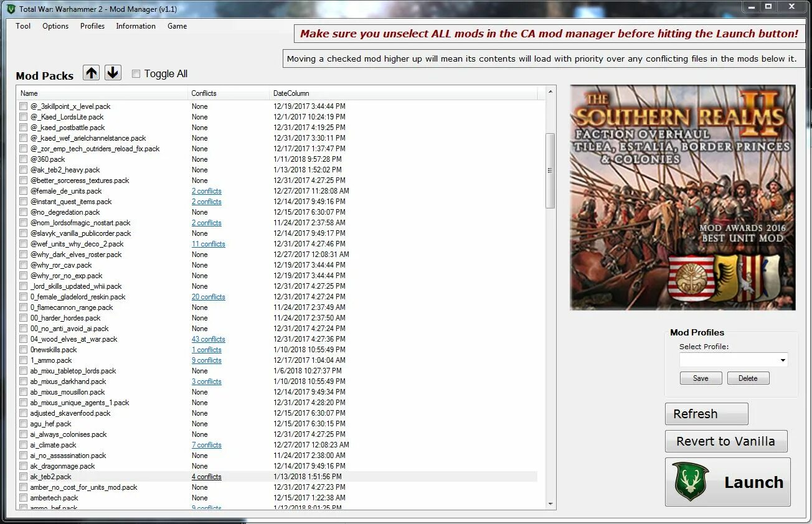Viewport: 812px width, 524px height.
Task: Open 7 conflicts link for ai_climate.pack
Action: tap(207, 445)
